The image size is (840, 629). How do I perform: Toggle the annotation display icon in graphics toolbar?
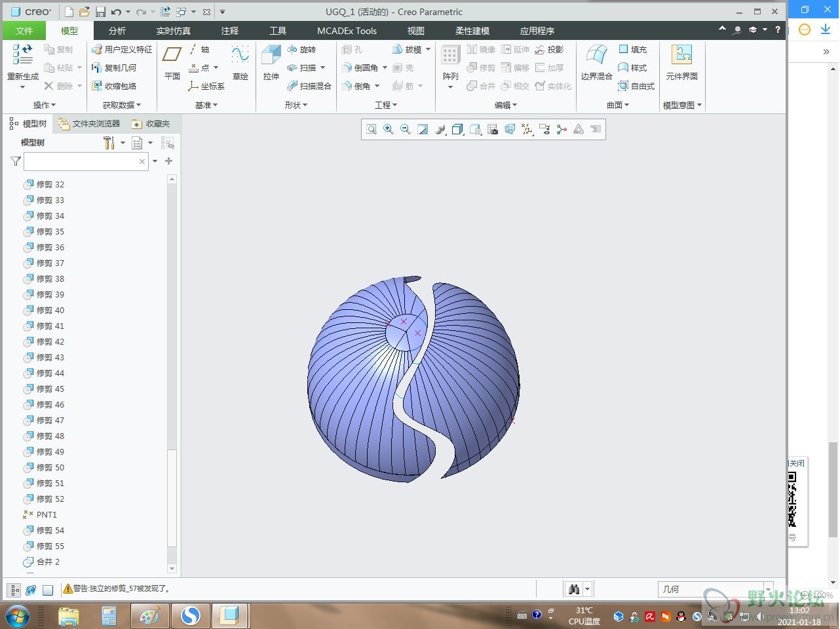544,130
